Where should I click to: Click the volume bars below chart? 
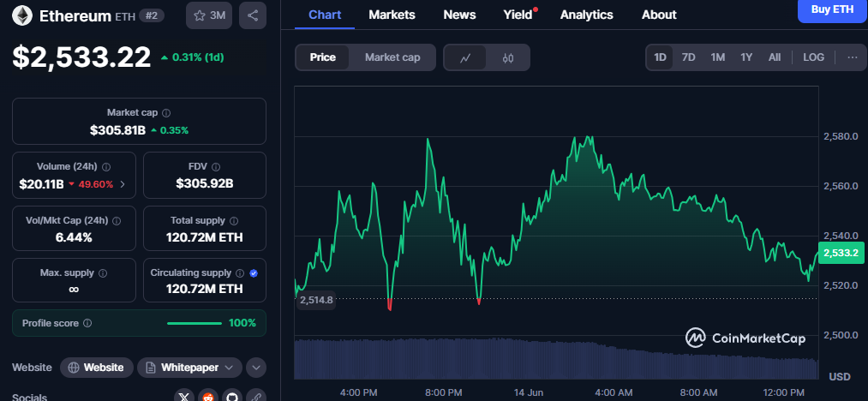coord(556,359)
